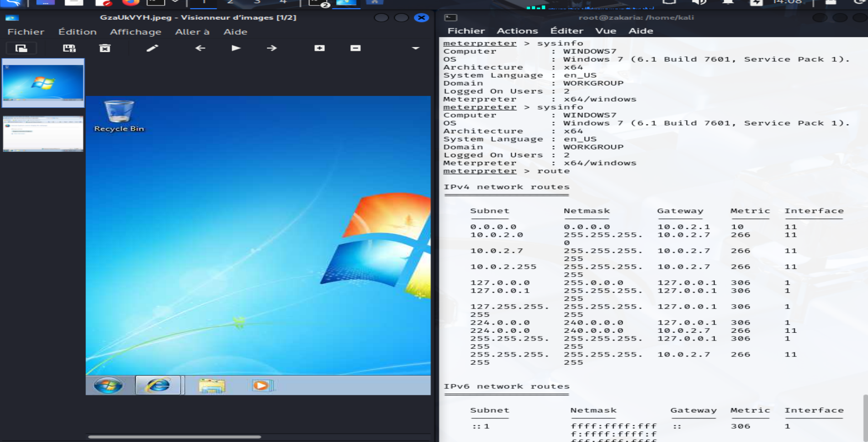The width and height of the screenshot is (868, 442).
Task: Zoom out with the minus icon
Action: tap(355, 48)
